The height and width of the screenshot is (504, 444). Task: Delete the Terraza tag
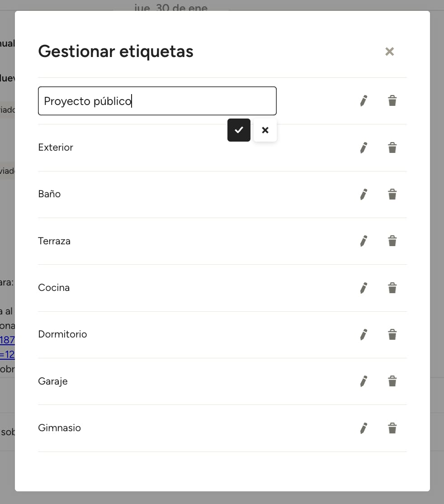pyautogui.click(x=392, y=241)
